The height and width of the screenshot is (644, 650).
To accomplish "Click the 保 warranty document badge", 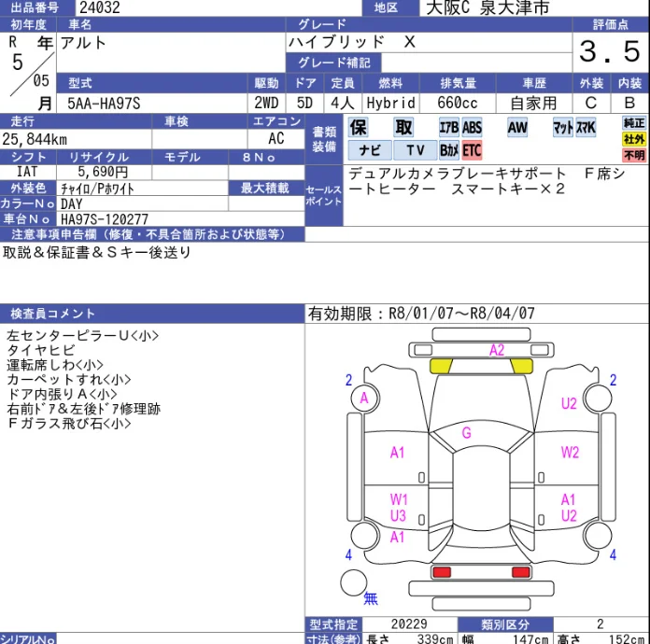I will (359, 128).
